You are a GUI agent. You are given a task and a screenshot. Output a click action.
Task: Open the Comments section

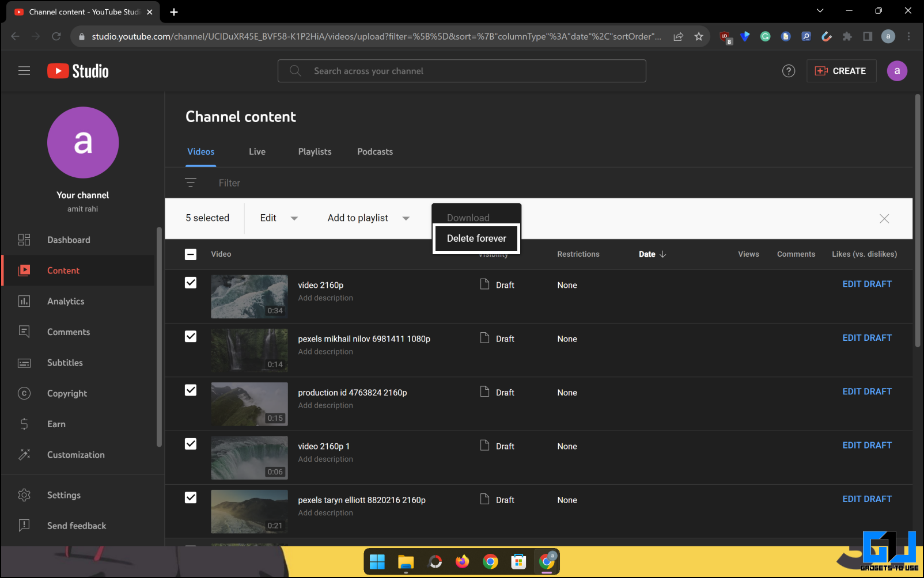tap(68, 332)
